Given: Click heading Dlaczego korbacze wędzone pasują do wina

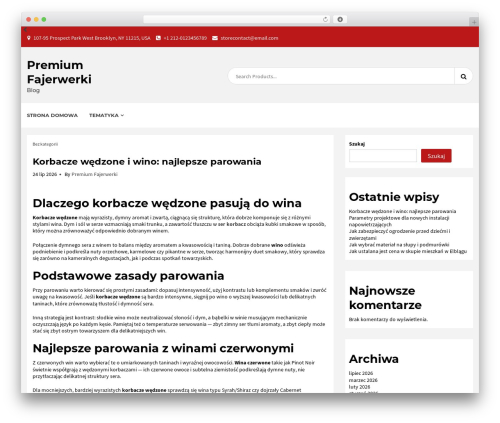Looking at the screenshot, I should (x=167, y=203).
